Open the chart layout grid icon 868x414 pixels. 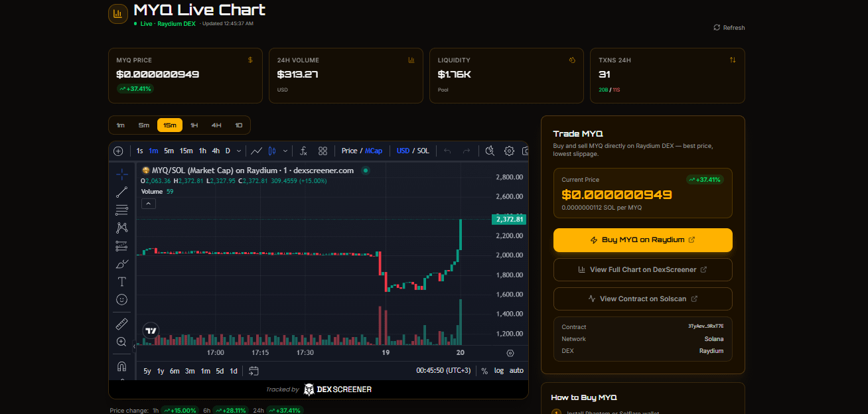(323, 151)
